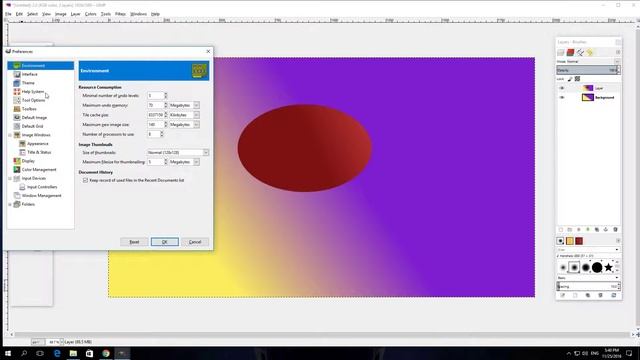Select Appearance under Image Windows

pos(38,144)
